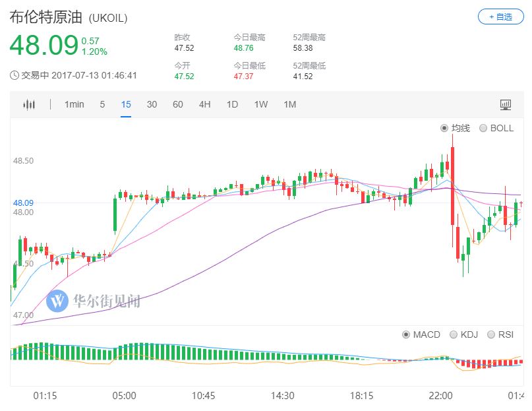Open the 1D daily chart
Viewport: 532px width, 411px height.
231,104
